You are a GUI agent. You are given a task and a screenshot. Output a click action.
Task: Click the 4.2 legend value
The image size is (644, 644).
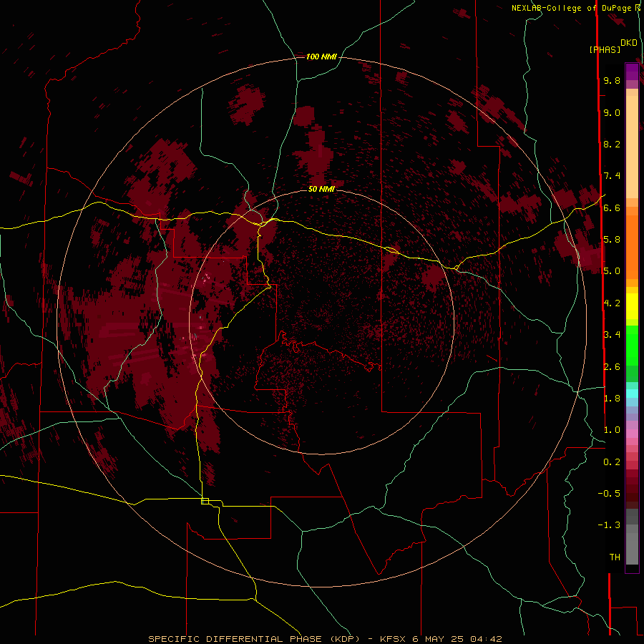coord(612,303)
